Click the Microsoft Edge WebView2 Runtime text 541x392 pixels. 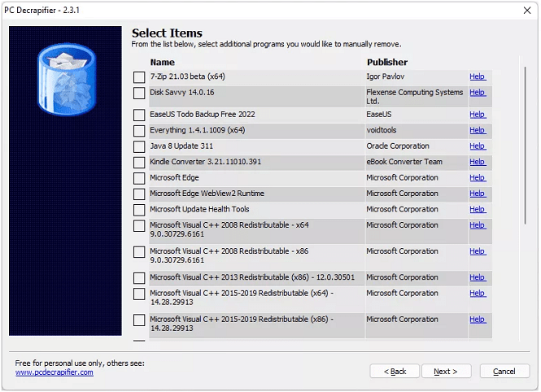click(x=207, y=194)
